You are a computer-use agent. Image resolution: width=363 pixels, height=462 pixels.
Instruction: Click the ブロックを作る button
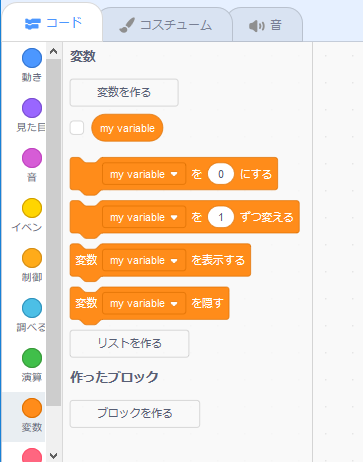click(x=135, y=413)
